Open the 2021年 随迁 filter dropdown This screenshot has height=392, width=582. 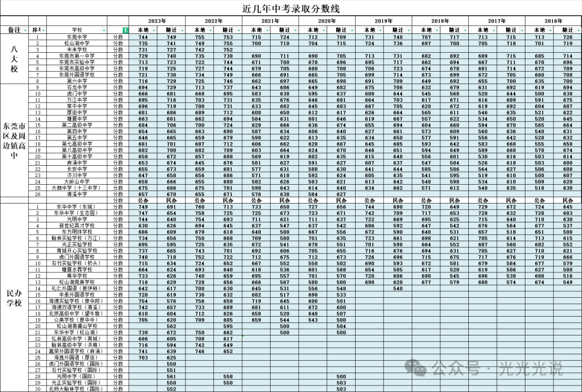[x=295, y=30]
